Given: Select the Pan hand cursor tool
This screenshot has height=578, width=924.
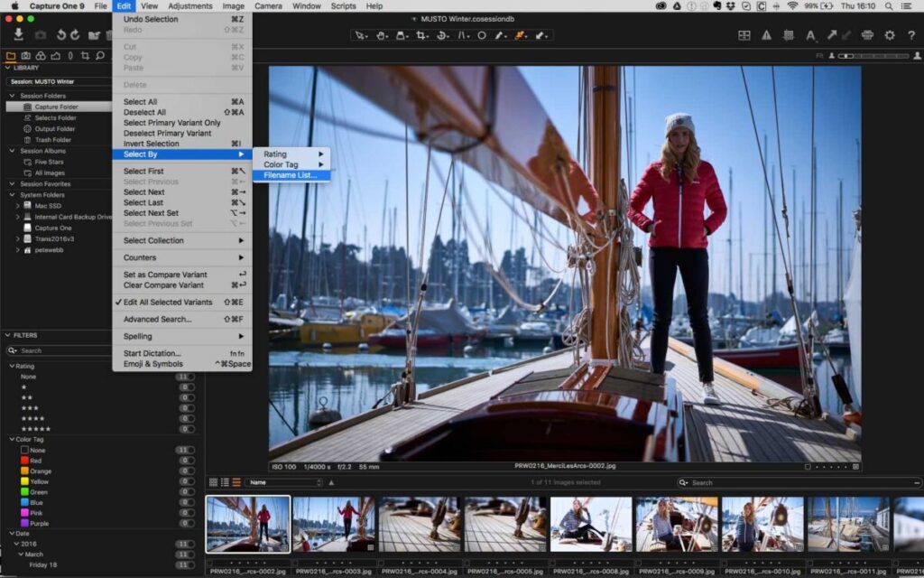Looking at the screenshot, I should coord(381,35).
